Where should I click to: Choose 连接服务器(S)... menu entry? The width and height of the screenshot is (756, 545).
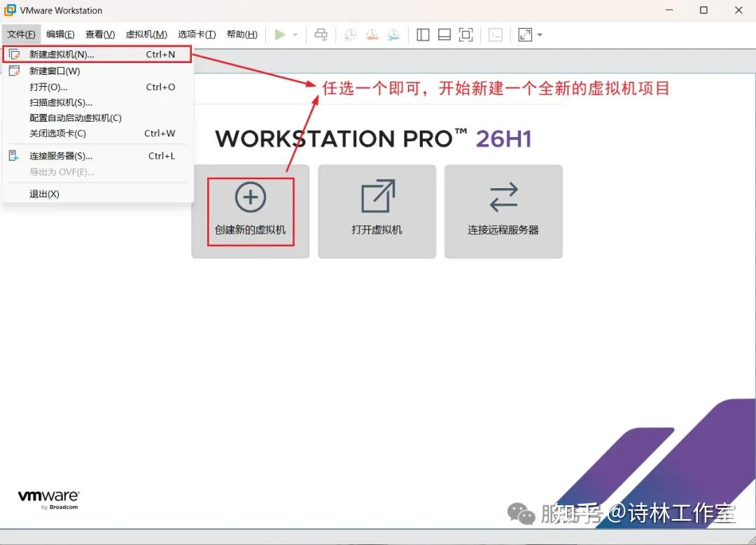tap(97, 155)
